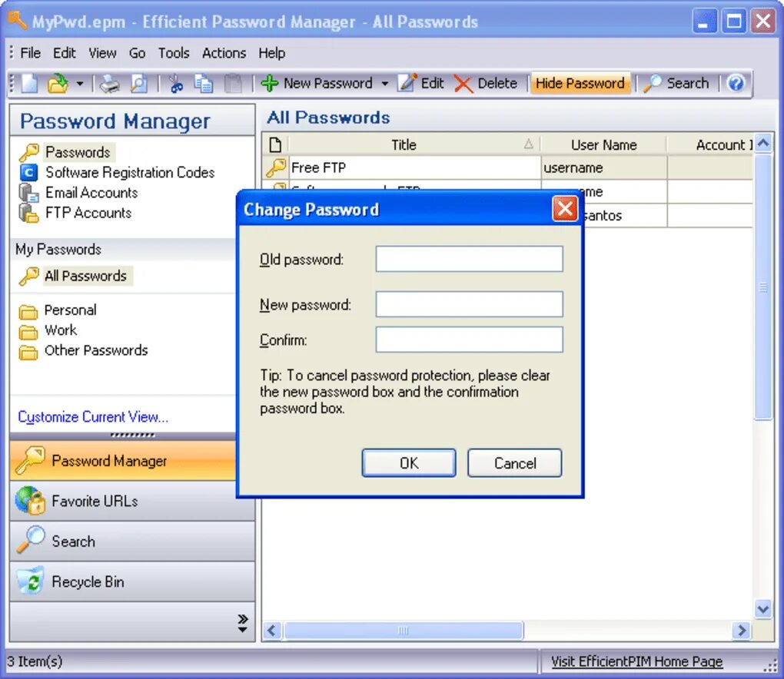Viewport: 784px width, 679px height.
Task: Open the Work folder
Action: click(61, 330)
